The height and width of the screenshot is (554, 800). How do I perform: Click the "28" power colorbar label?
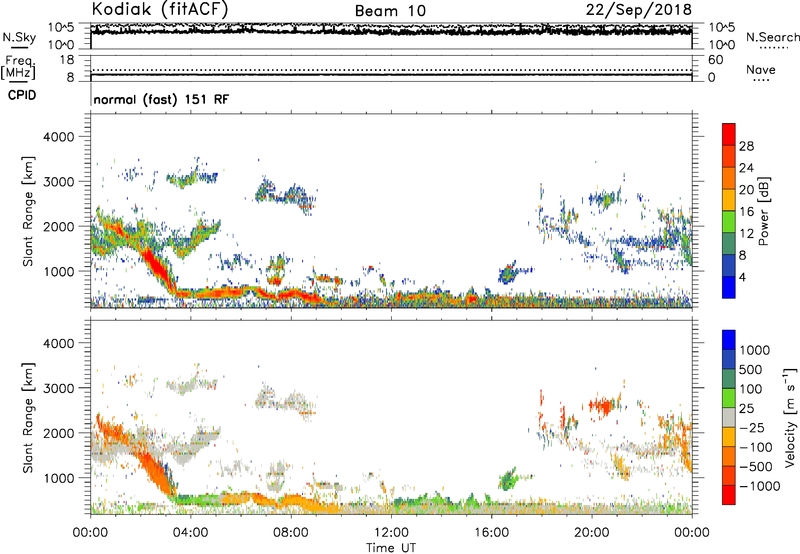(746, 146)
